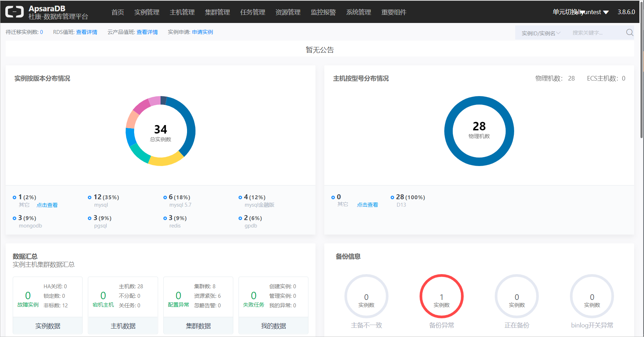
Task: Click the 34 总实例数 donut center
Action: click(x=161, y=132)
